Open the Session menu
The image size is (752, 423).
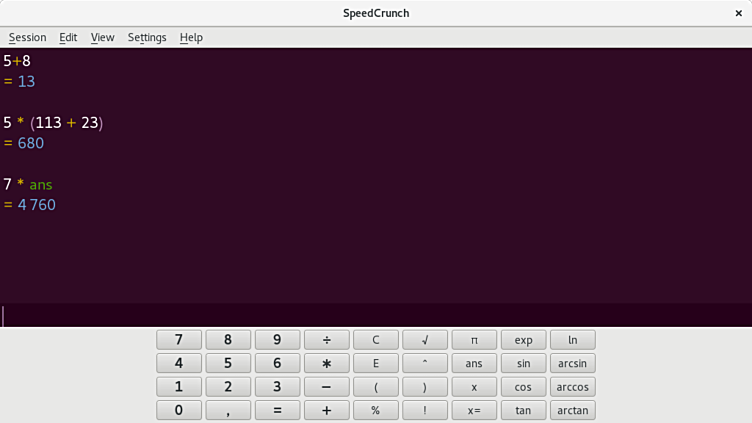point(27,37)
